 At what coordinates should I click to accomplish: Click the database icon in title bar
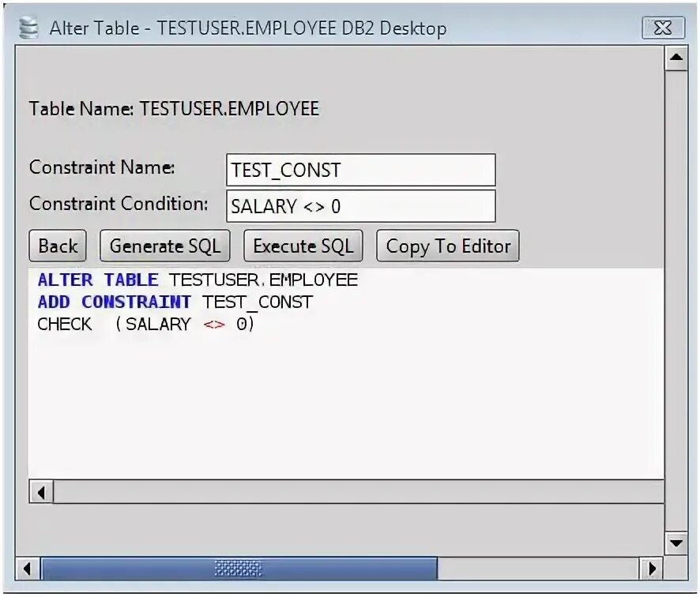pyautogui.click(x=29, y=28)
